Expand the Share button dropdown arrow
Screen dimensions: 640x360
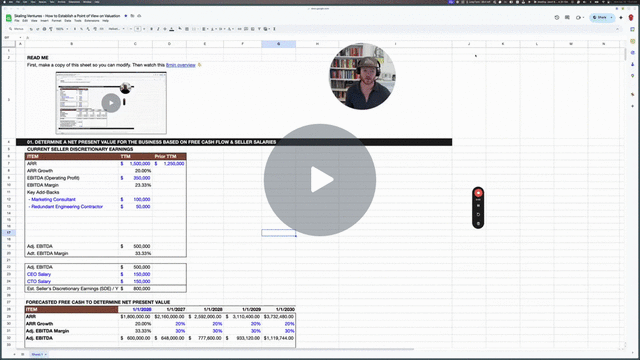[611, 18]
